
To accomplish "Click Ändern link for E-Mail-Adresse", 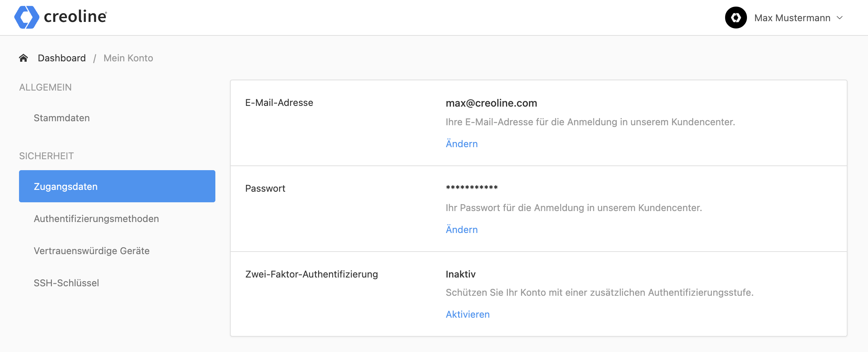I will 461,144.
